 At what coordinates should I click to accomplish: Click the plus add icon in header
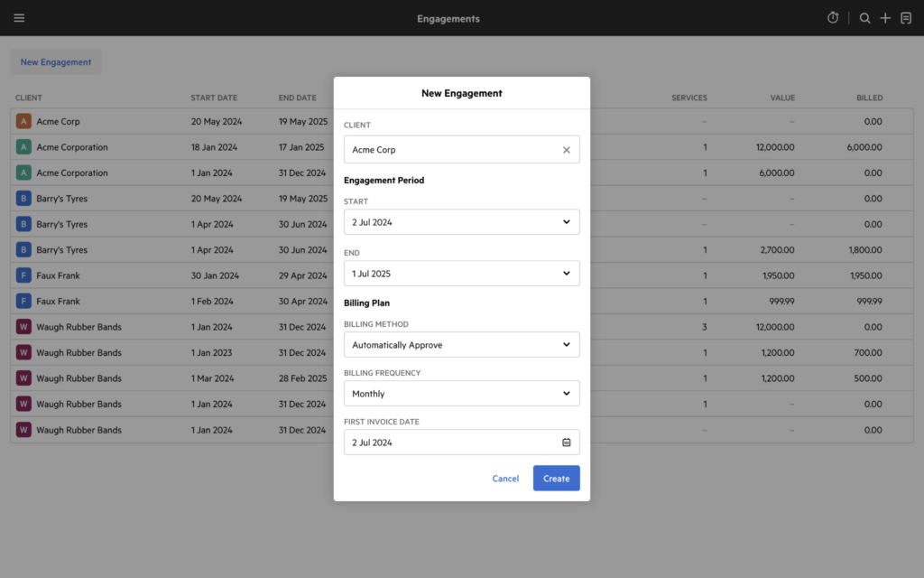pyautogui.click(x=885, y=18)
